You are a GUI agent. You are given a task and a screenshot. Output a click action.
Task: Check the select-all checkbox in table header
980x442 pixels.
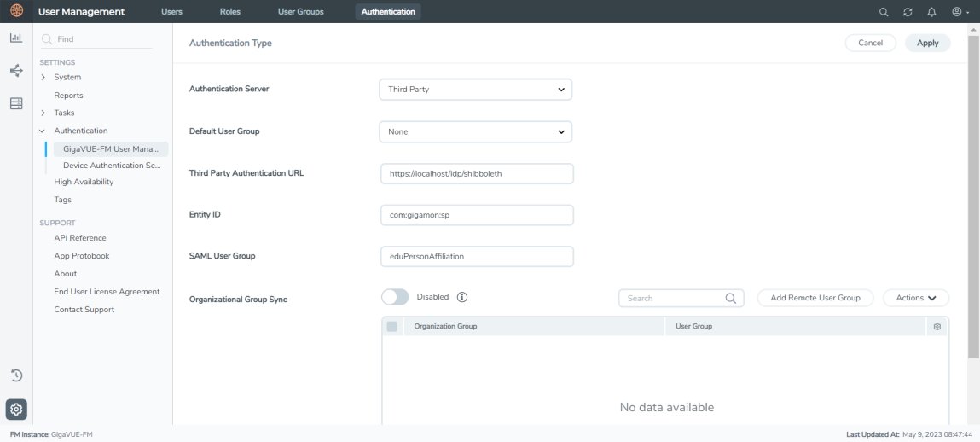pyautogui.click(x=392, y=327)
